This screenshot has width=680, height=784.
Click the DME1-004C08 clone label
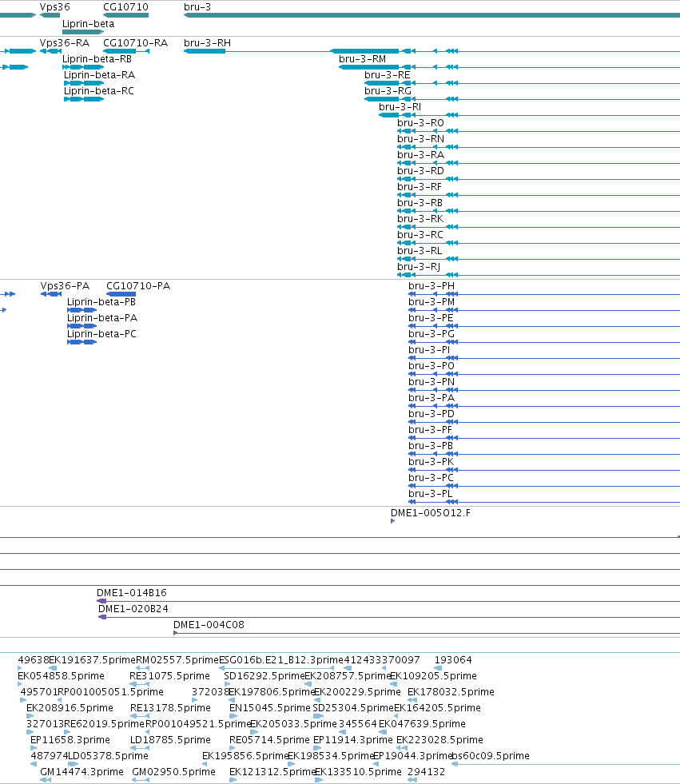(209, 625)
